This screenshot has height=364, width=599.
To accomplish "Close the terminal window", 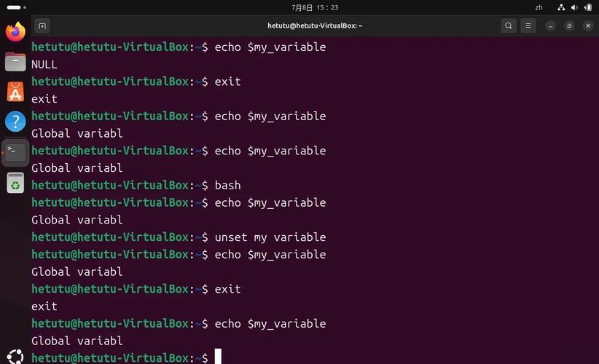I will click(587, 25).
